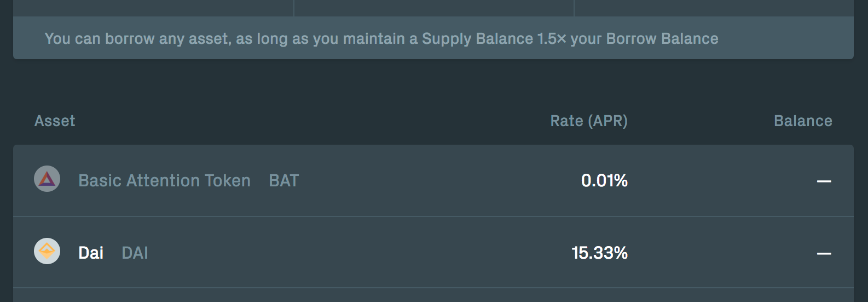The height and width of the screenshot is (302, 868).
Task: Sort by the Rate (APR) column header
Action: coord(589,121)
